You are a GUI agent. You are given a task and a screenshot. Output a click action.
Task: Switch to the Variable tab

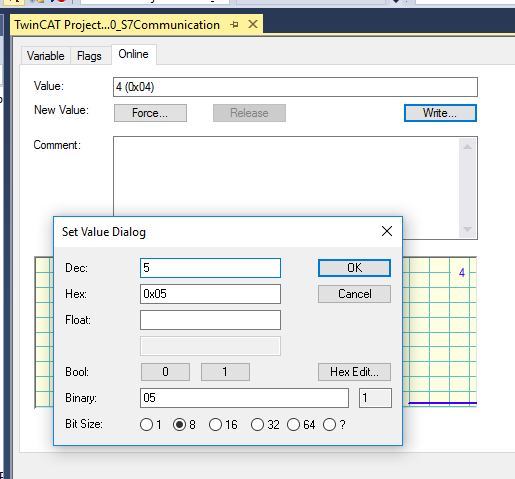pyautogui.click(x=46, y=56)
